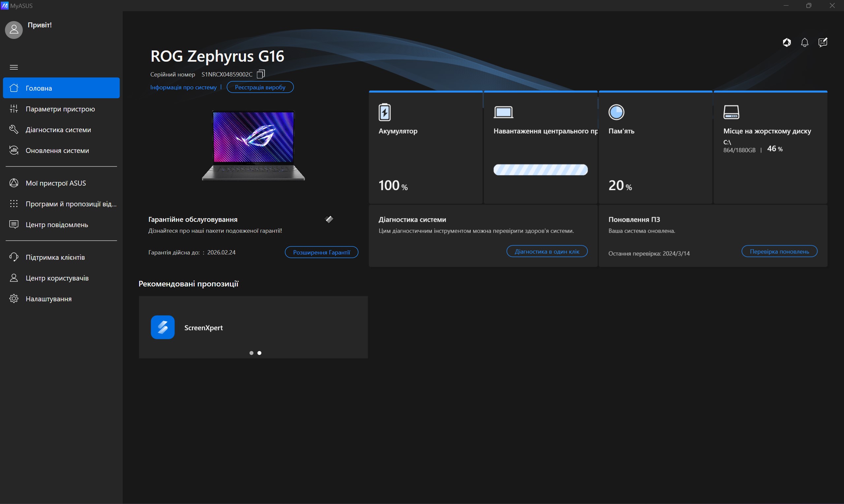Open the Пам'ять card
The image size is (844, 504).
click(655, 148)
